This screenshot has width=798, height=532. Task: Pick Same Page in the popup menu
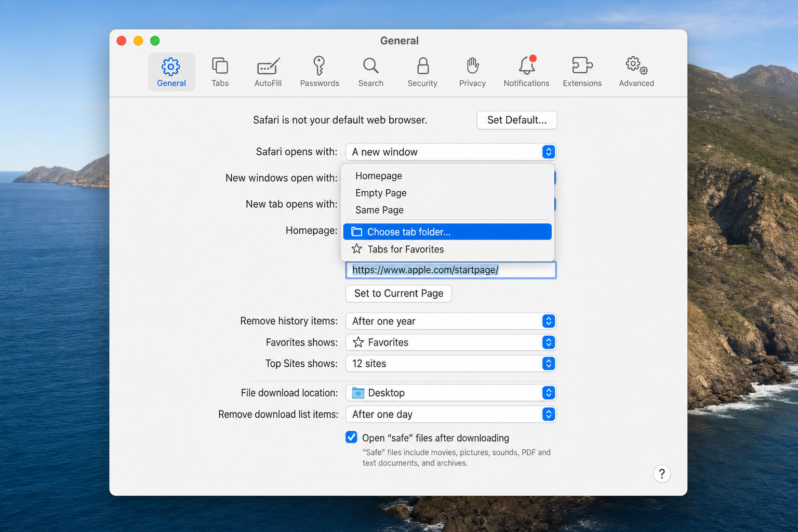[447, 210]
